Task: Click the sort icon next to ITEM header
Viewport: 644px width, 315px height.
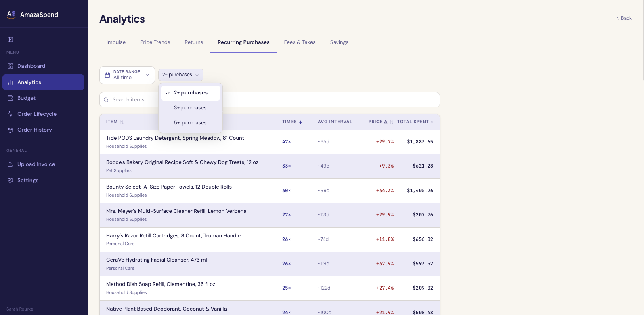Action: [x=122, y=122]
